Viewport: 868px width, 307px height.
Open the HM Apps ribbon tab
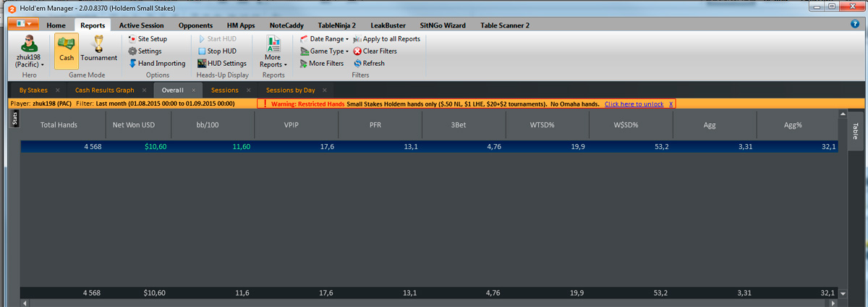pyautogui.click(x=241, y=25)
